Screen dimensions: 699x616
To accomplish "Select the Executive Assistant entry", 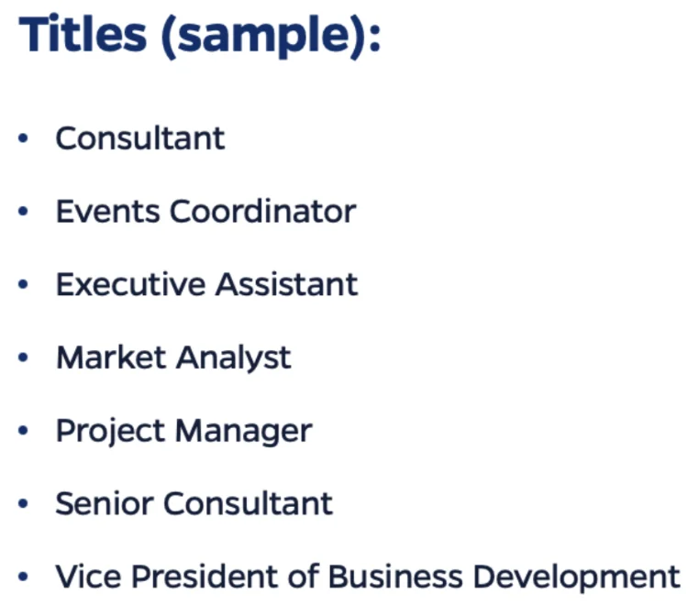I will click(x=206, y=284).
